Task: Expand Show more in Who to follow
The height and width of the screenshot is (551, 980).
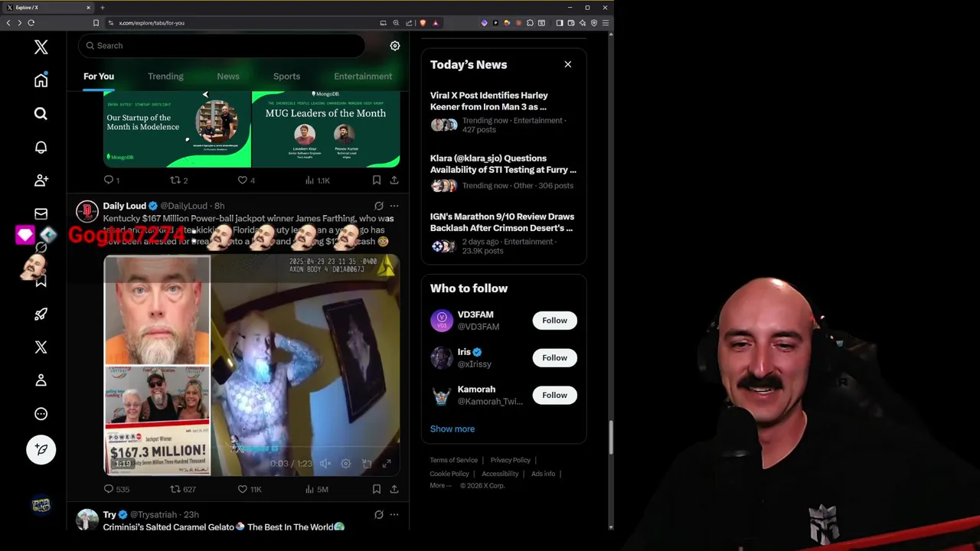Action: [452, 429]
